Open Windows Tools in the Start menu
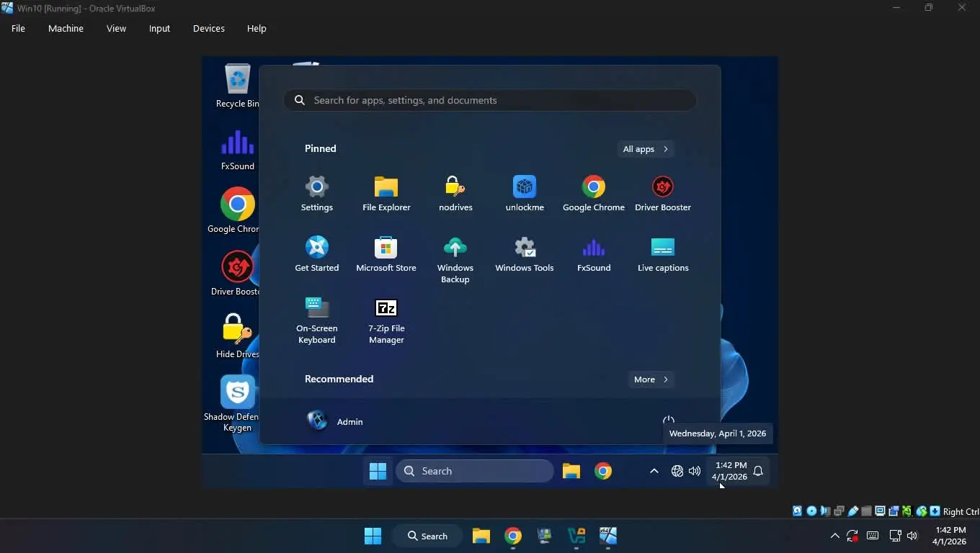980x553 pixels. point(525,255)
